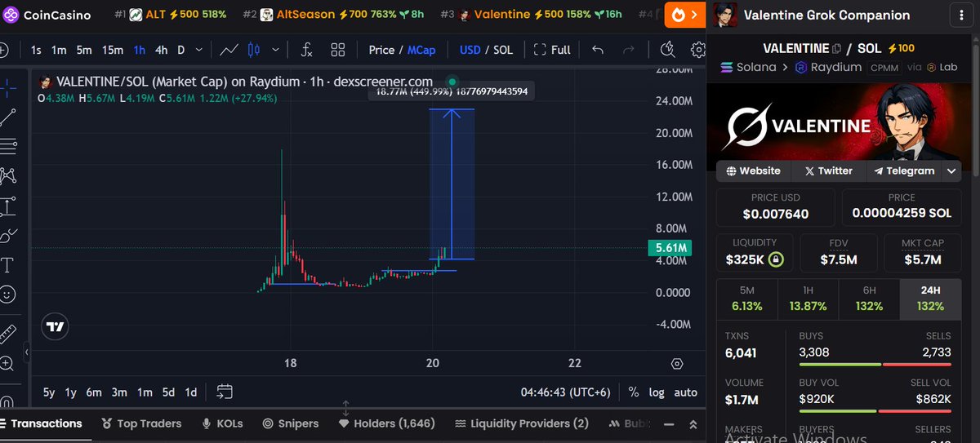
Task: Select the price range forecasting tool
Action: pos(7,206)
